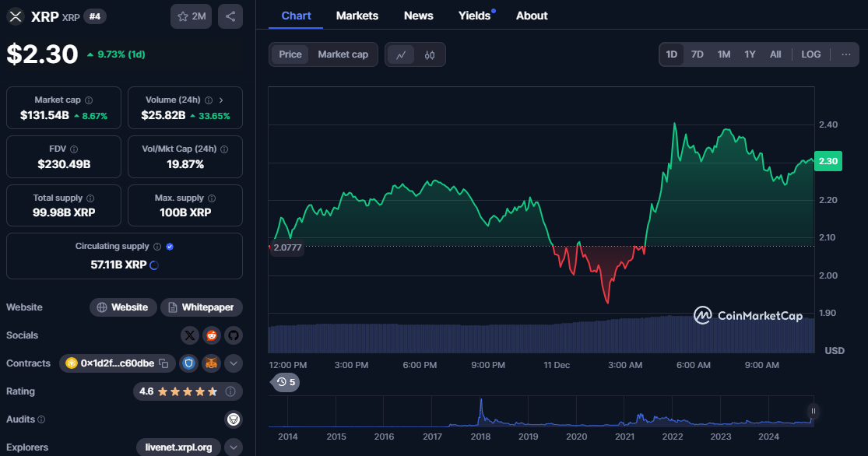868x456 pixels.
Task: Expand the Contracts dropdown chevron
Action: pyautogui.click(x=234, y=363)
